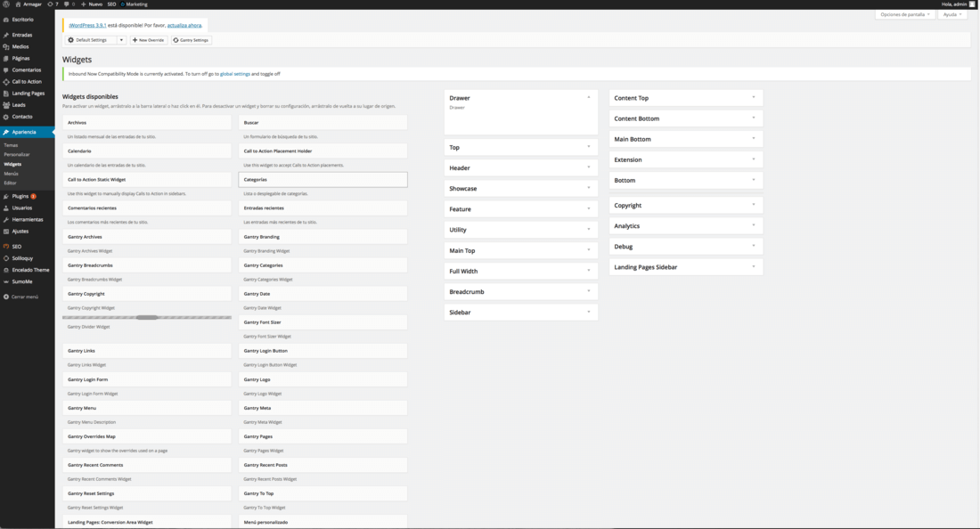Expand the Main Top widget area
This screenshot has width=980, height=529.
588,250
